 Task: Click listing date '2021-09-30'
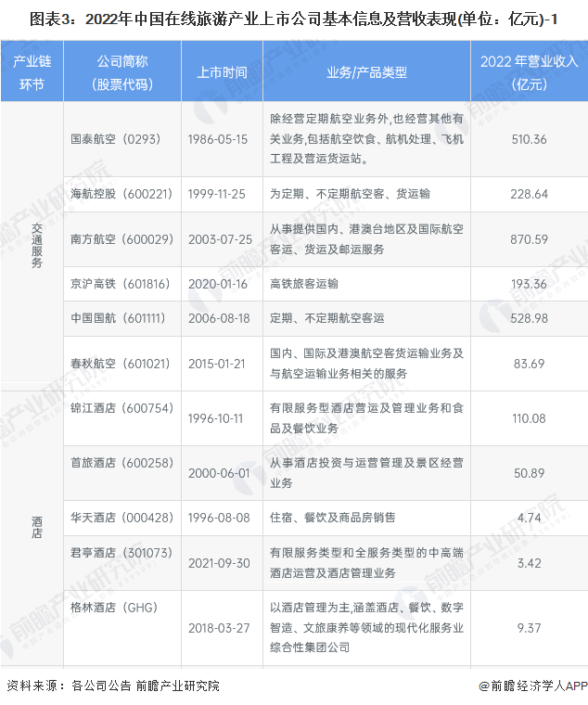(219, 563)
